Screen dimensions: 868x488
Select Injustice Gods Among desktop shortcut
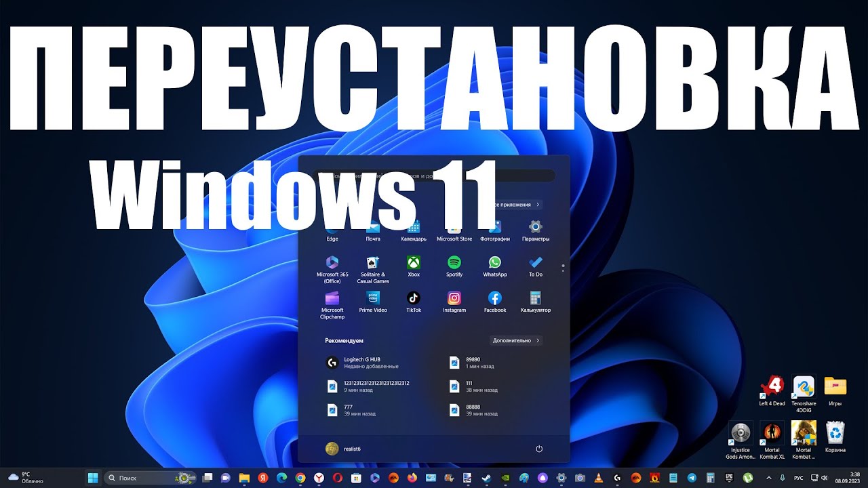[740, 440]
